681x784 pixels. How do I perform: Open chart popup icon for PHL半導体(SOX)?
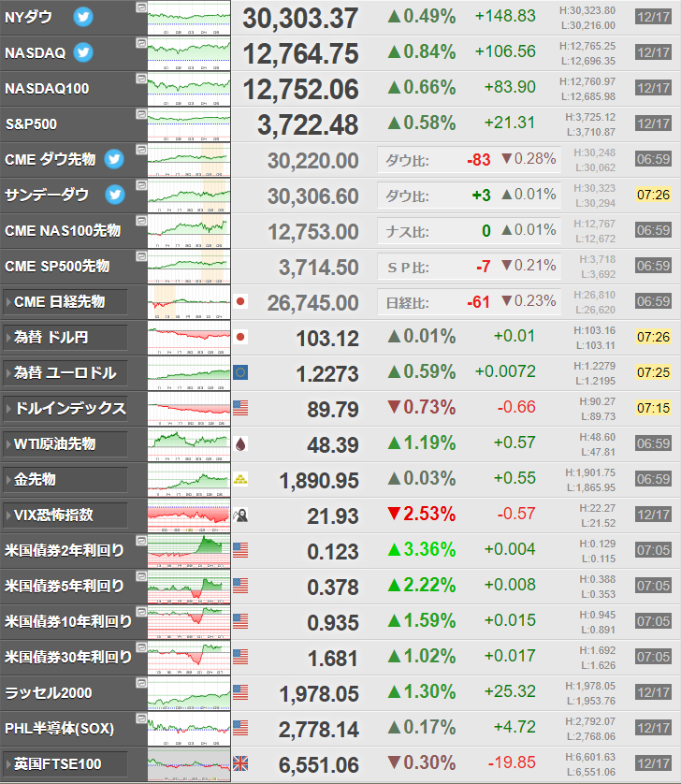coord(141,718)
